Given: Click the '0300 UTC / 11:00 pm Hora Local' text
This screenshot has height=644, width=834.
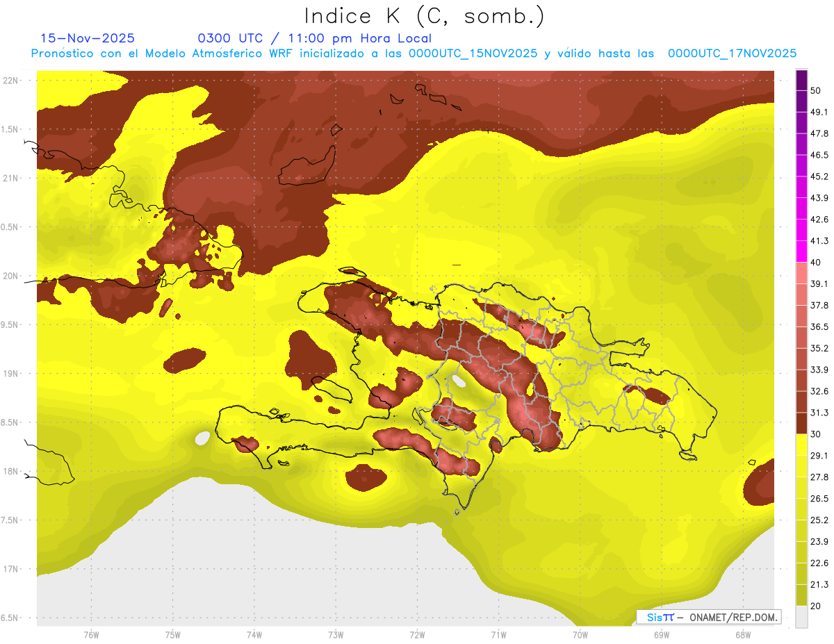Looking at the screenshot, I should click(315, 38).
